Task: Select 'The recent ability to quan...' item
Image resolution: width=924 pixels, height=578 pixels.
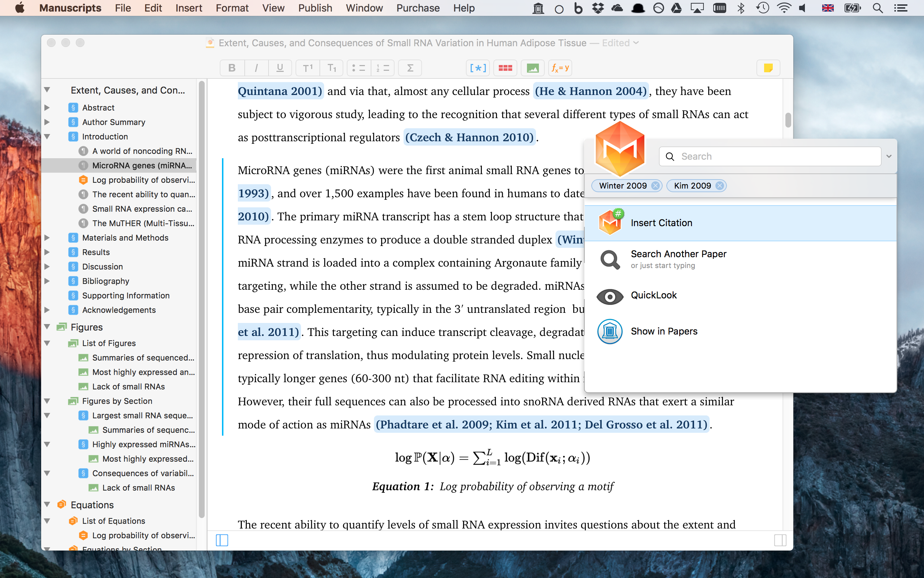Action: (x=137, y=195)
